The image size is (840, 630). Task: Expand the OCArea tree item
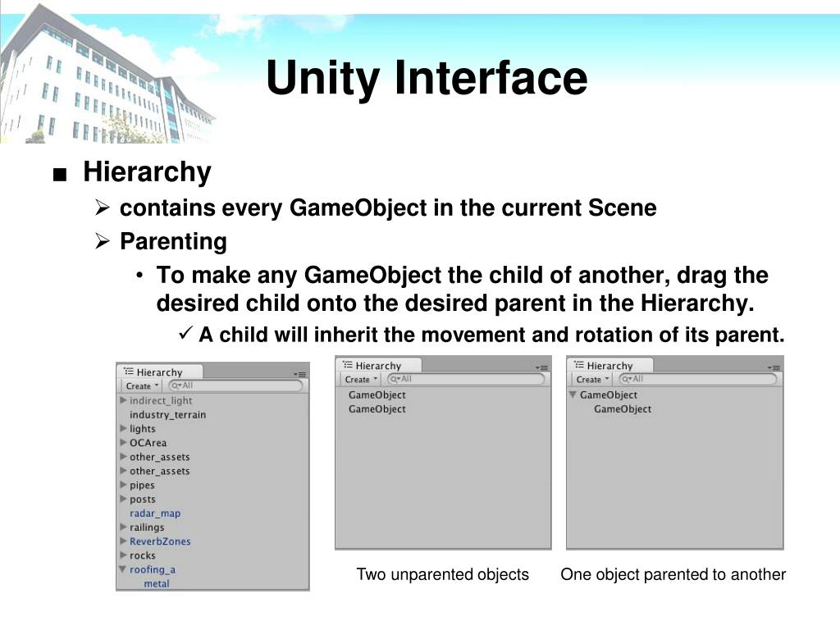coord(123,442)
